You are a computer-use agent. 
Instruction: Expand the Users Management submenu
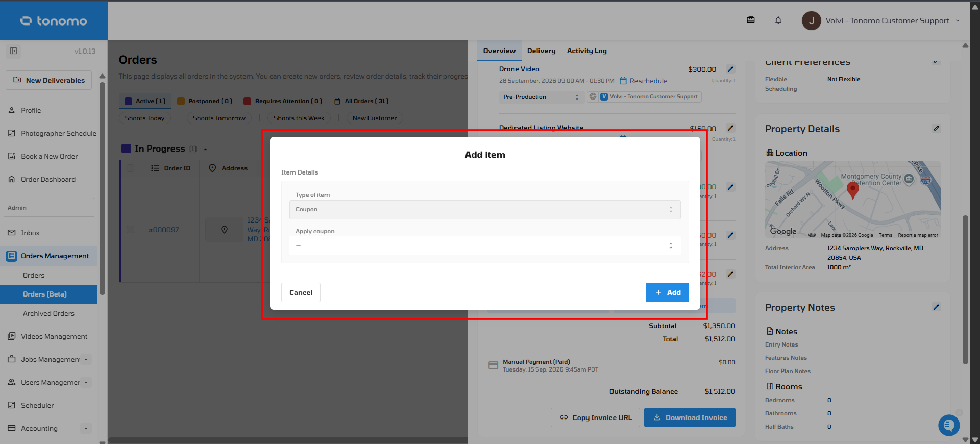(x=86, y=382)
